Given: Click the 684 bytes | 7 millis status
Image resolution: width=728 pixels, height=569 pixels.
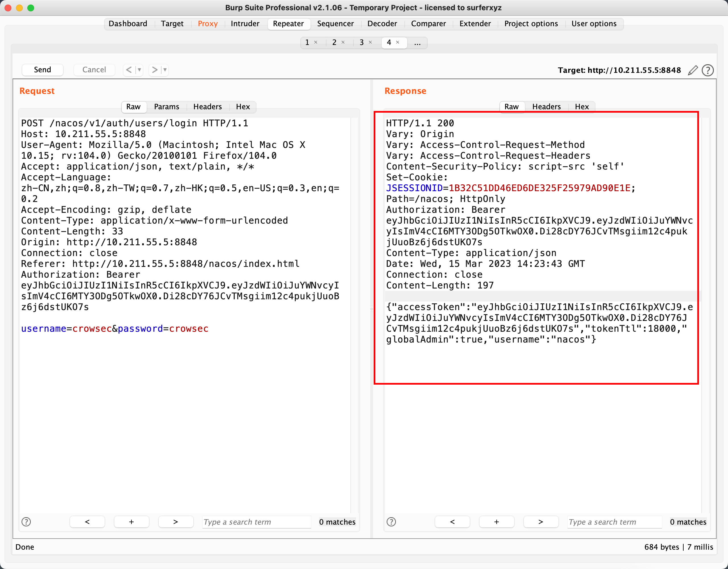Looking at the screenshot, I should 679,547.
